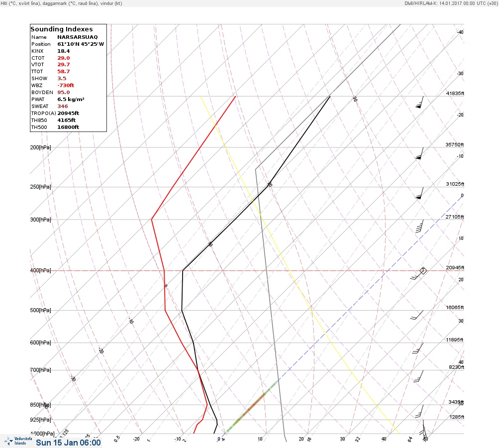This screenshot has width=499, height=448.
Task: Click the wind barb at 16065ft
Action: click(416, 315)
